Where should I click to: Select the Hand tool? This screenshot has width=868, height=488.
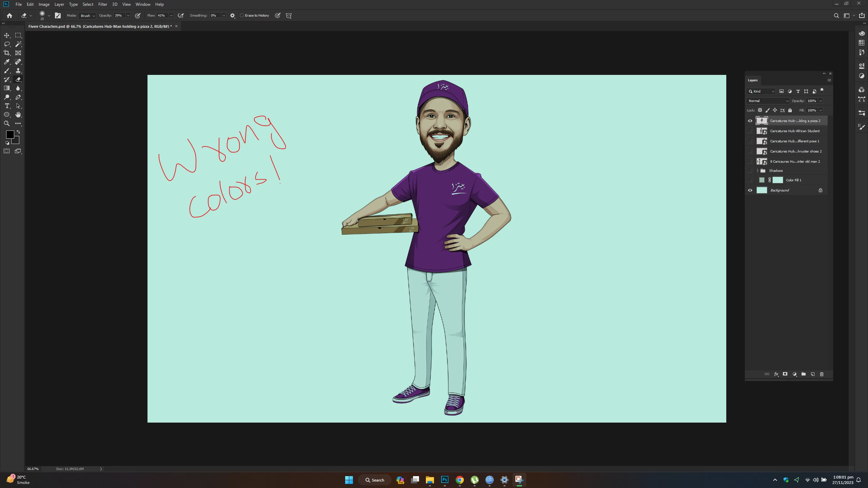pyautogui.click(x=18, y=115)
